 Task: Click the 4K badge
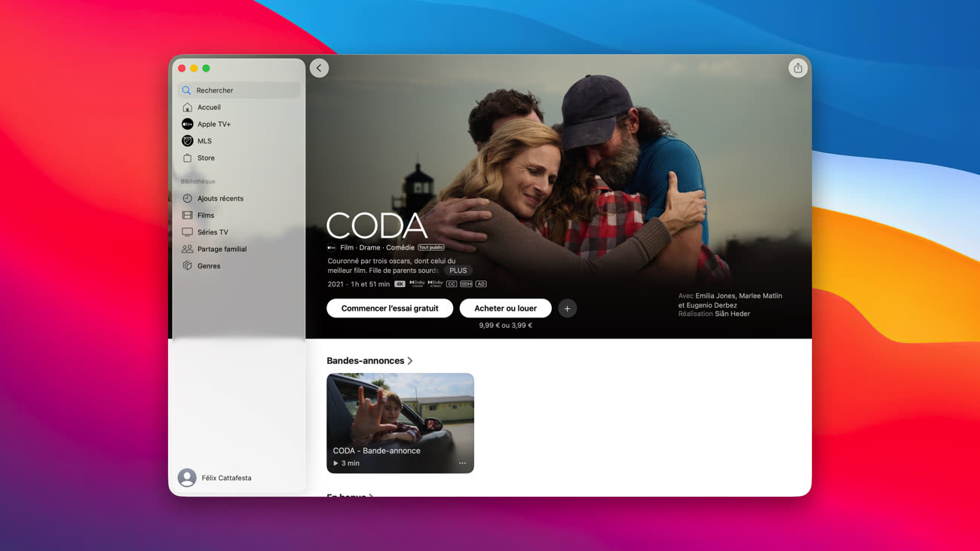pos(400,284)
